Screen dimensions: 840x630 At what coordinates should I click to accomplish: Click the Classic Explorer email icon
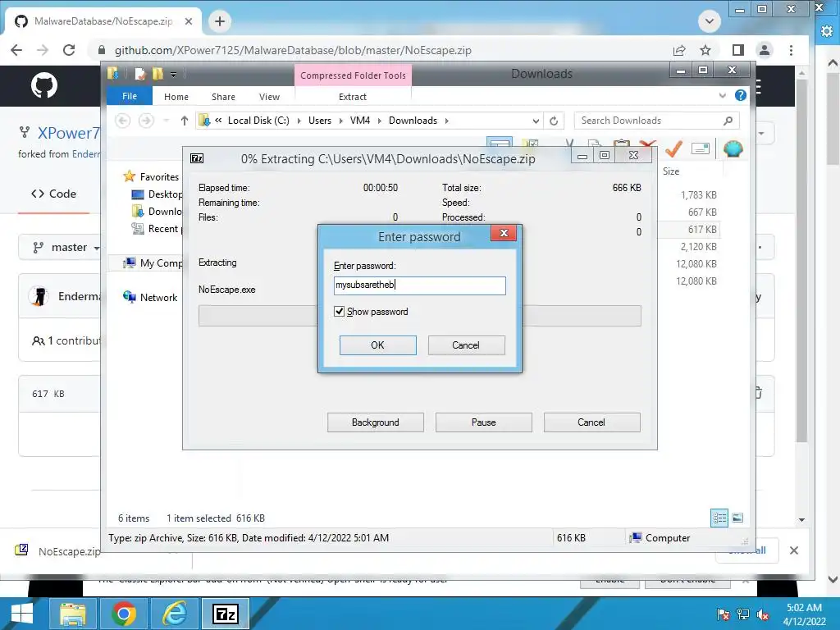tap(701, 148)
